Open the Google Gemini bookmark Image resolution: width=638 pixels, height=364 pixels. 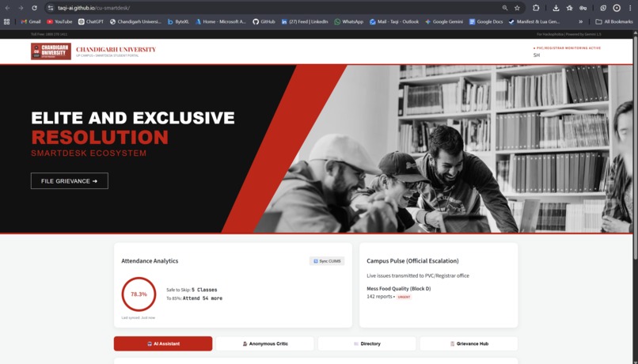(x=444, y=21)
